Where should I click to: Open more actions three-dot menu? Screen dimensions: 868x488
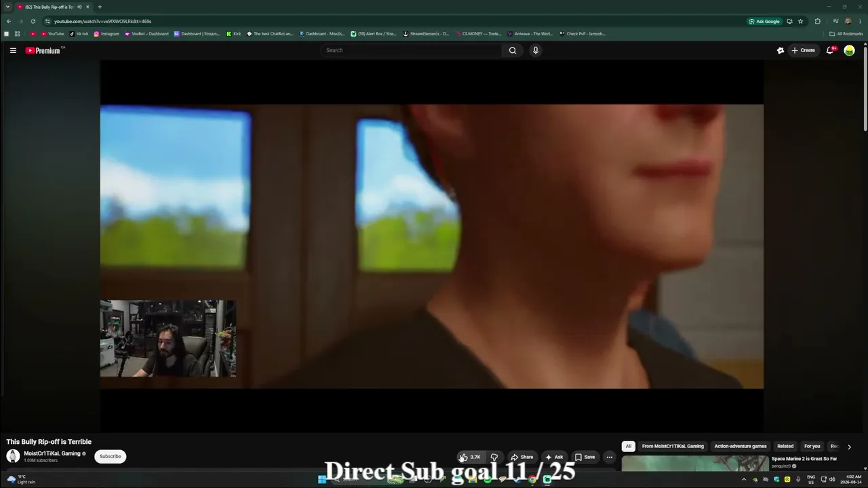pos(609,457)
